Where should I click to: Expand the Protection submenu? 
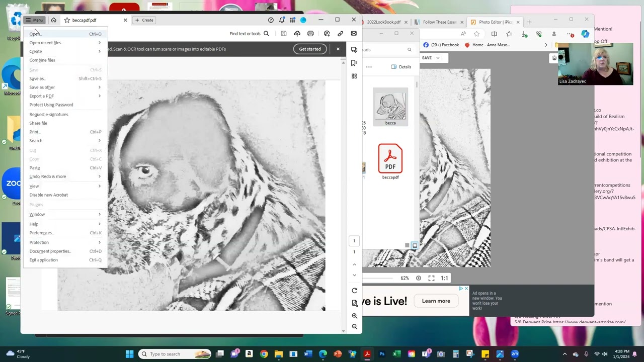(65, 242)
